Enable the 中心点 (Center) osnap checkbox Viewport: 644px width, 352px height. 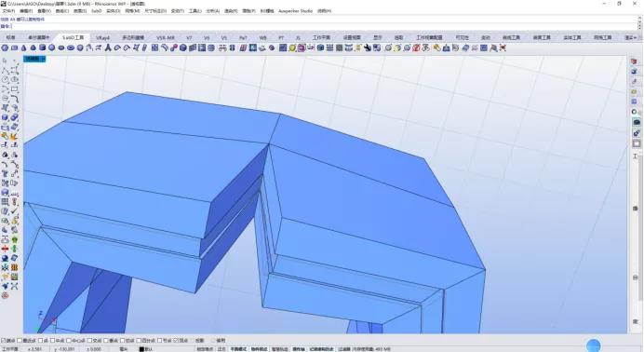(x=69, y=341)
